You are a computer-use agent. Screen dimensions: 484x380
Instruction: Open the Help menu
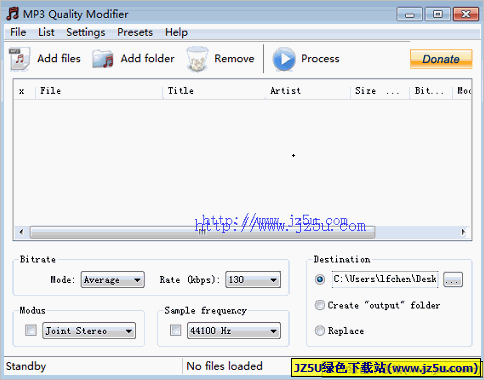[x=176, y=32]
